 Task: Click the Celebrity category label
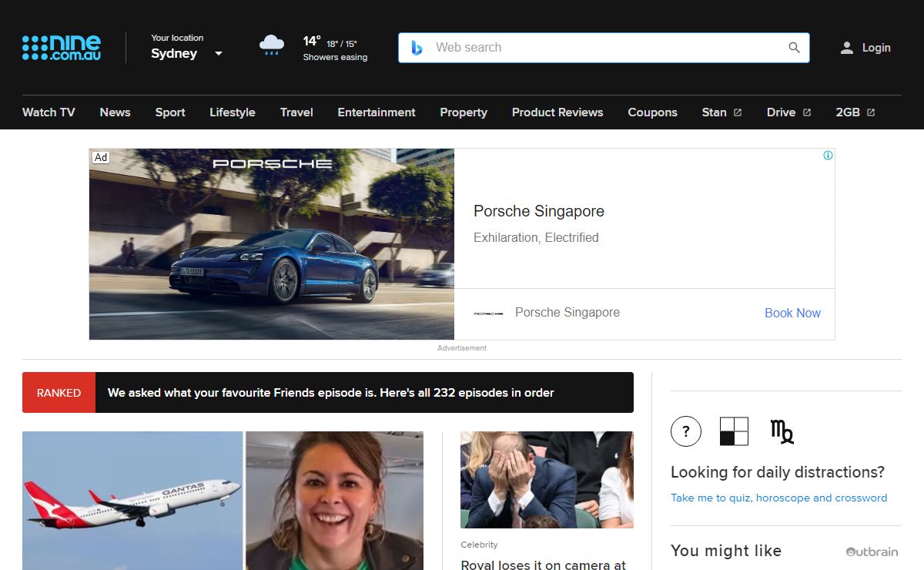click(x=479, y=545)
